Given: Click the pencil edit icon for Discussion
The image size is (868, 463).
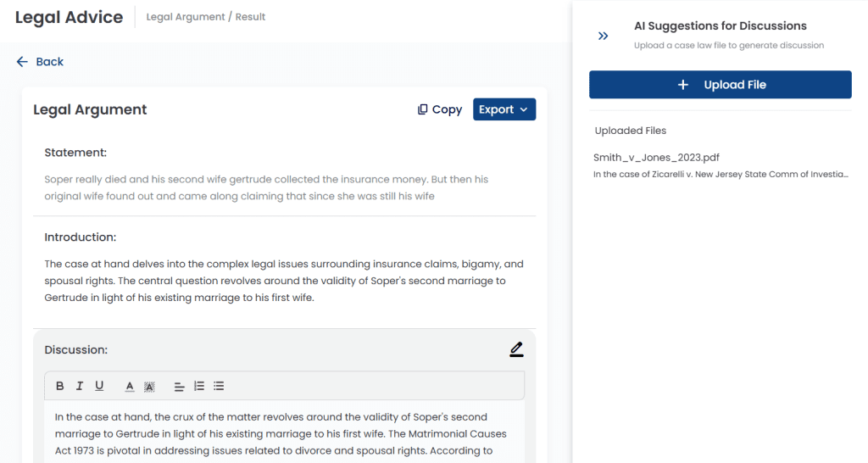Looking at the screenshot, I should [x=516, y=349].
